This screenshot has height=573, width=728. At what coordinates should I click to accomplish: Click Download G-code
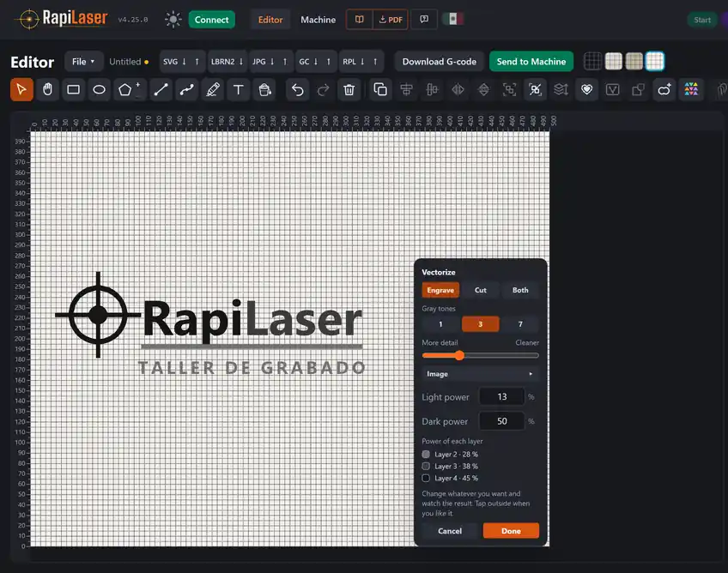[440, 61]
